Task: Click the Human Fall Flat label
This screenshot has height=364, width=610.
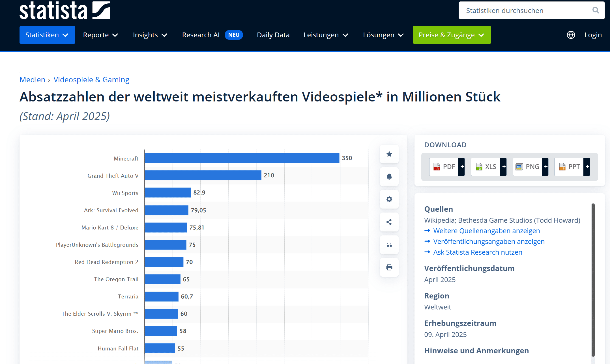Action: (118, 348)
